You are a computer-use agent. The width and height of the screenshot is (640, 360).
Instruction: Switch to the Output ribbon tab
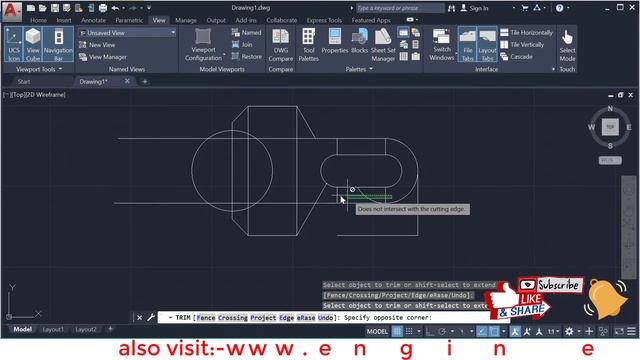216,20
